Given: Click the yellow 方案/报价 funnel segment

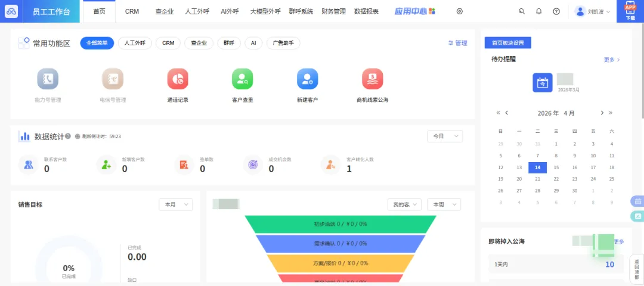Looking at the screenshot, I should coord(340,263).
